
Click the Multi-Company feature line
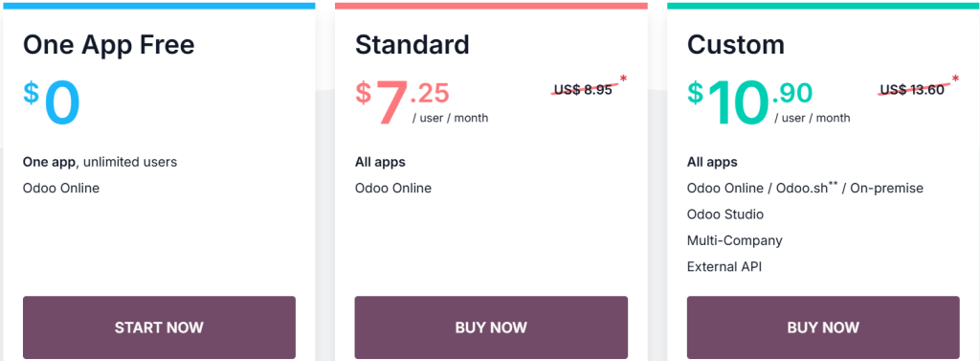click(734, 241)
